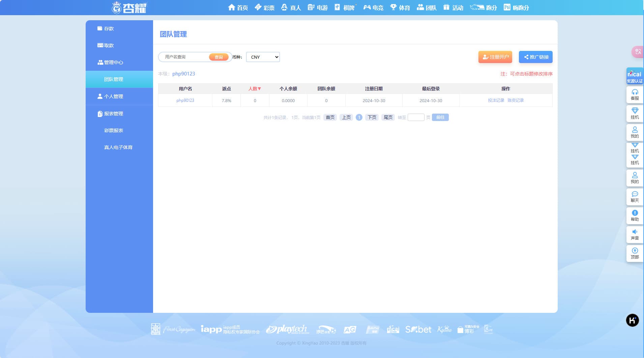Open the black floating round icon at bottom right

pos(632,320)
